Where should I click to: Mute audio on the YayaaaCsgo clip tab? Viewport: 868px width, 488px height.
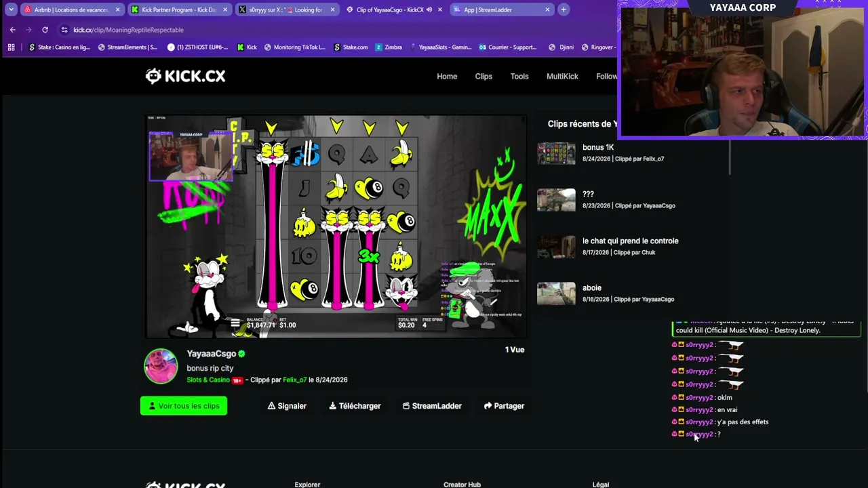coord(429,9)
